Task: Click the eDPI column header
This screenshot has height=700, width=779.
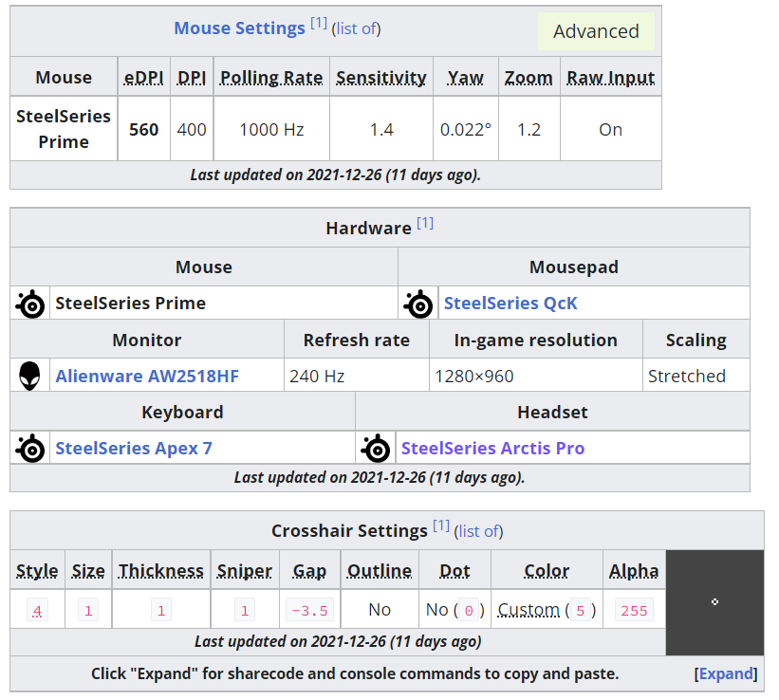Action: [144, 78]
